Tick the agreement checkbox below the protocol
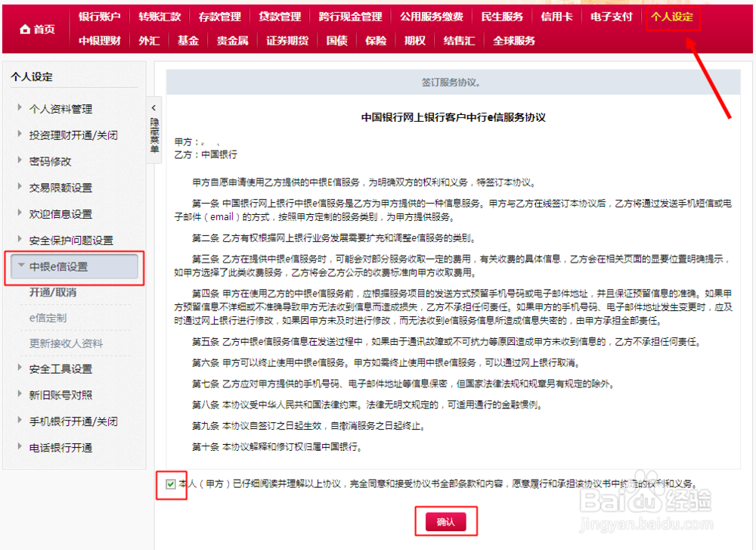Image resolution: width=756 pixels, height=550 pixels. coord(171,484)
